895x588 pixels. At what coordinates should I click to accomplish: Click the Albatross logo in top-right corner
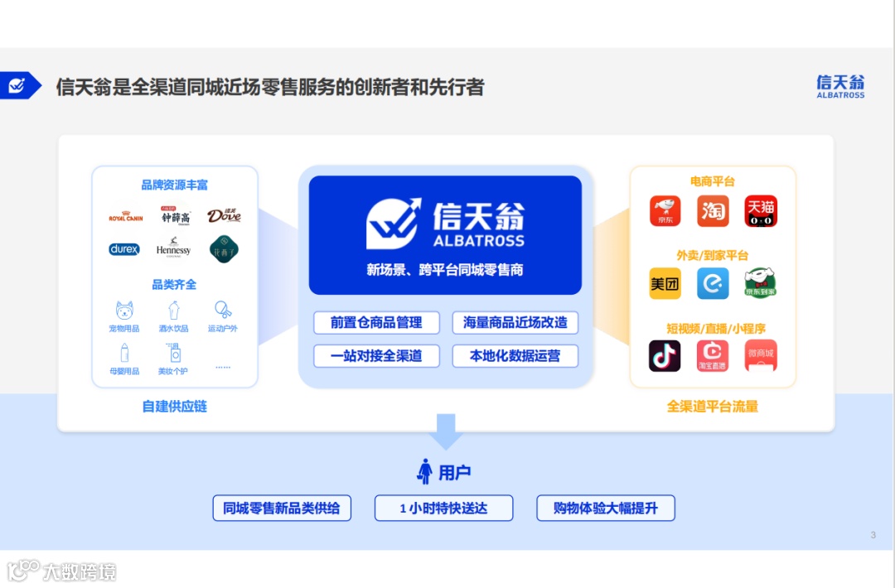tap(840, 86)
